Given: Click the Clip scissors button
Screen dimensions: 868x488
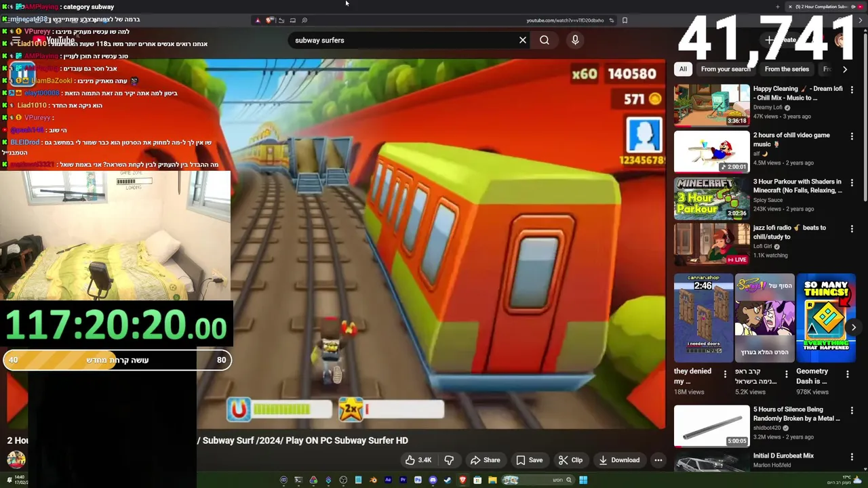Looking at the screenshot, I should pyautogui.click(x=570, y=460).
